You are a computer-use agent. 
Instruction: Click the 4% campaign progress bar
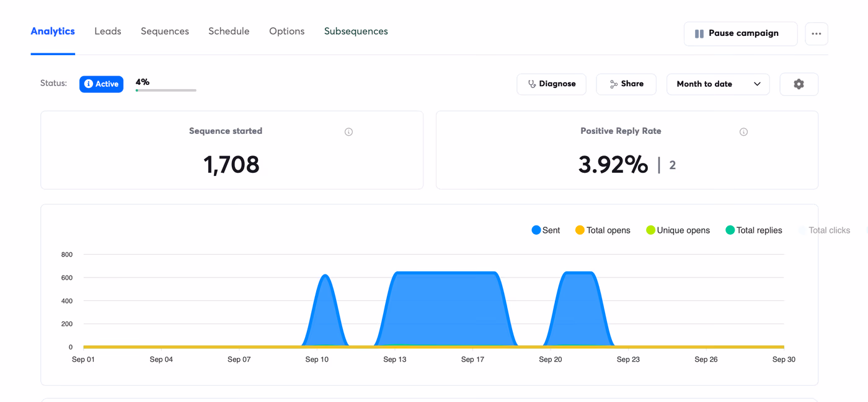[166, 90]
